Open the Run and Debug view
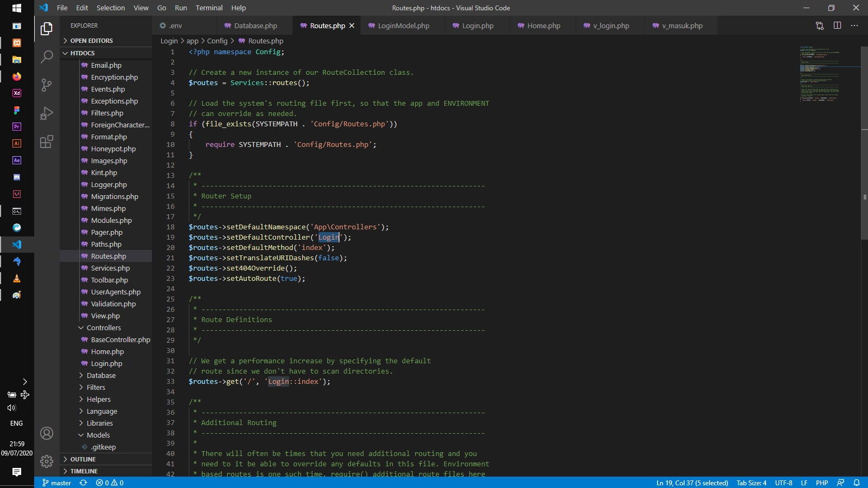The width and height of the screenshot is (868, 488). coord(47,113)
